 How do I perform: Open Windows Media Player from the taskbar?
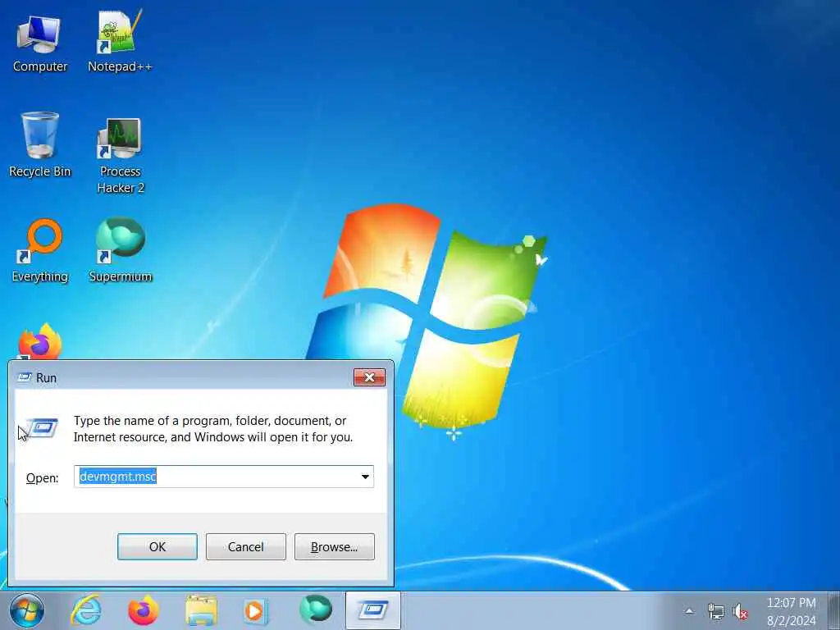(256, 610)
